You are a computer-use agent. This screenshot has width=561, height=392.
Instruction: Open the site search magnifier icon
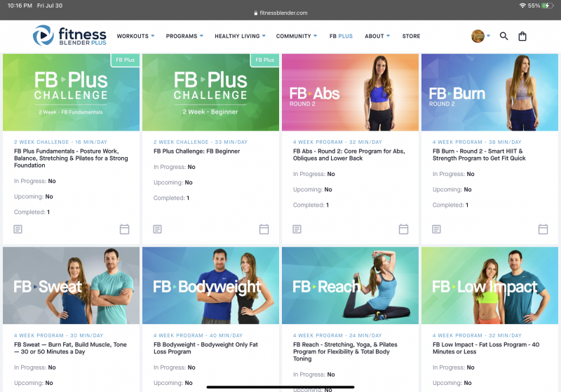(503, 36)
